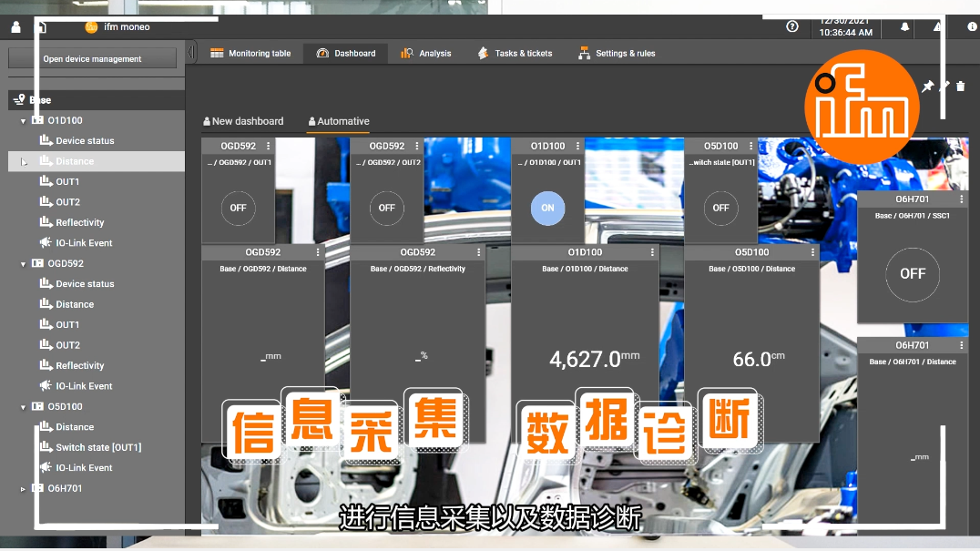Select Reflectivity under OGD592 in tree
This screenshot has height=551, width=980.
point(79,366)
